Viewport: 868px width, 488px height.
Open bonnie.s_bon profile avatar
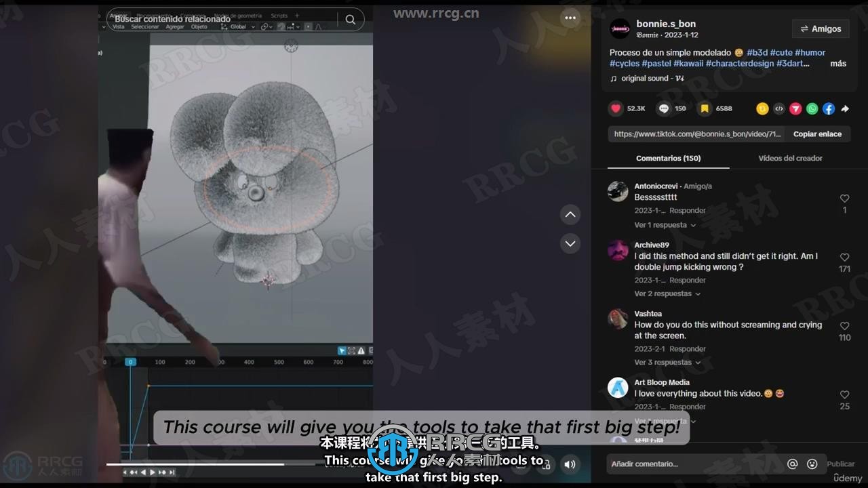(620, 28)
